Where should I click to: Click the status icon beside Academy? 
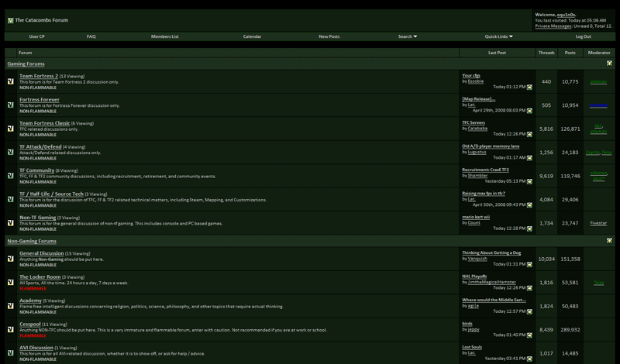pyautogui.click(x=11, y=306)
